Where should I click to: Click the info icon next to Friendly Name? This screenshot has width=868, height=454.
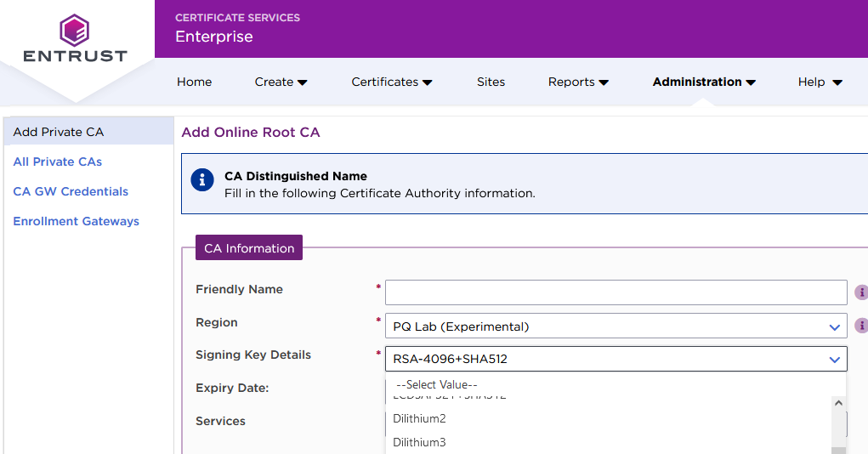click(860, 292)
